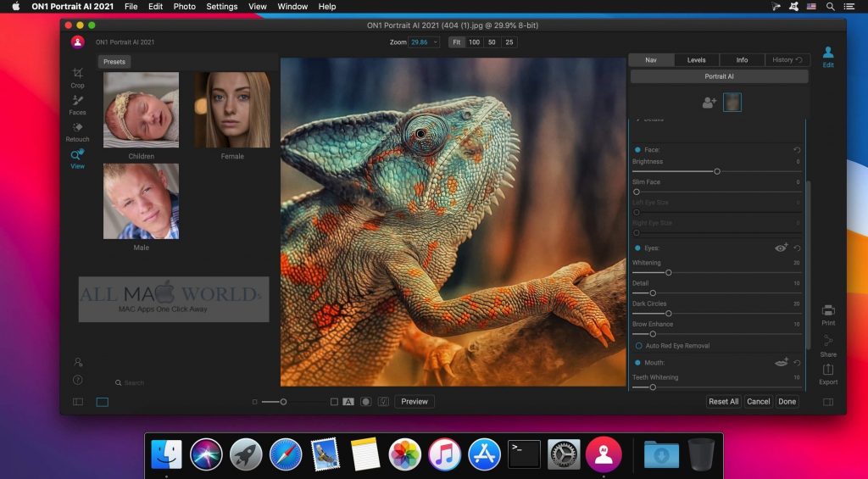Select the blue single-view layout icon
The width and height of the screenshot is (868, 479).
point(103,402)
